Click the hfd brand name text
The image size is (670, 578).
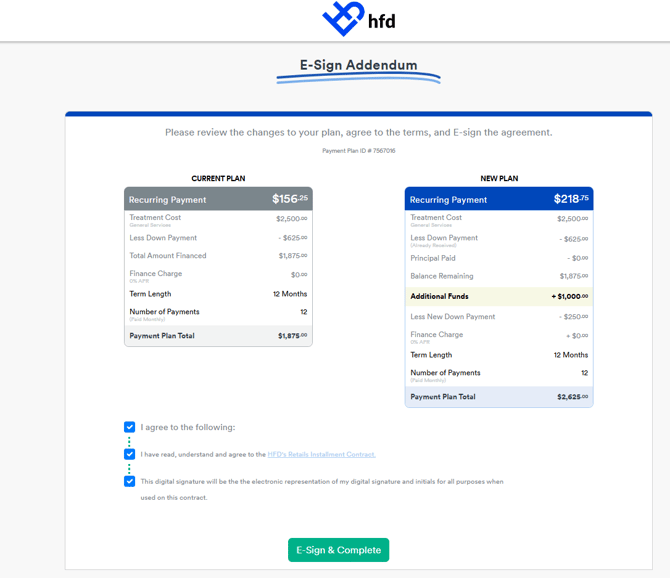click(382, 21)
